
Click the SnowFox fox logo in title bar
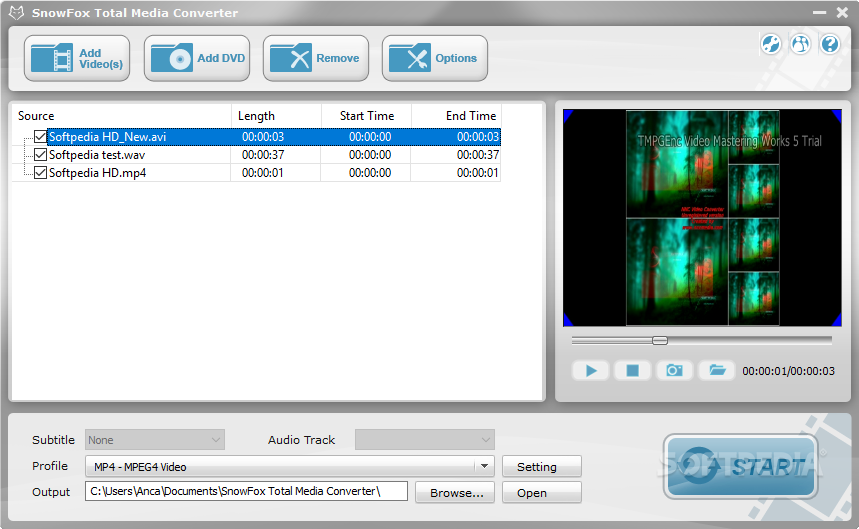16,13
